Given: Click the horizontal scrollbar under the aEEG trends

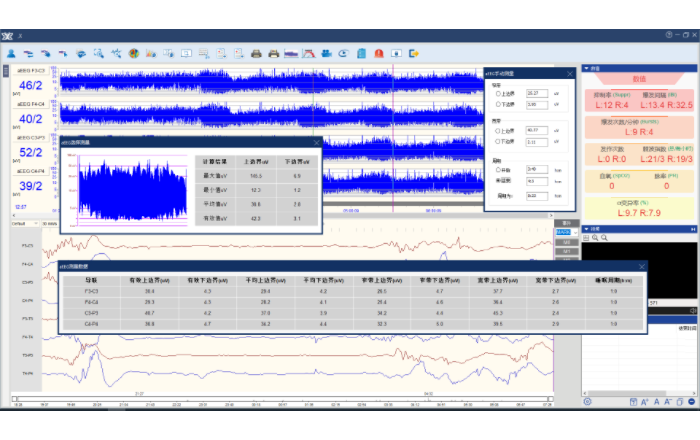Looking at the screenshot, I should [x=282, y=216].
